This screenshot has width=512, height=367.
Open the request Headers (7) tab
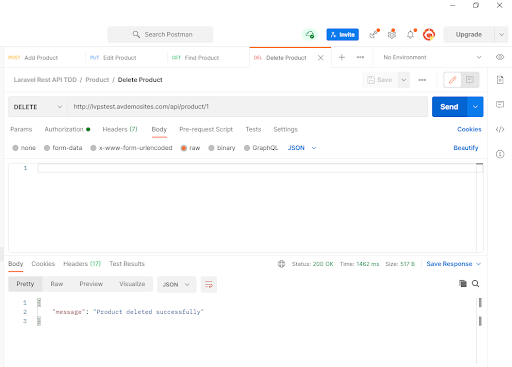coord(120,129)
